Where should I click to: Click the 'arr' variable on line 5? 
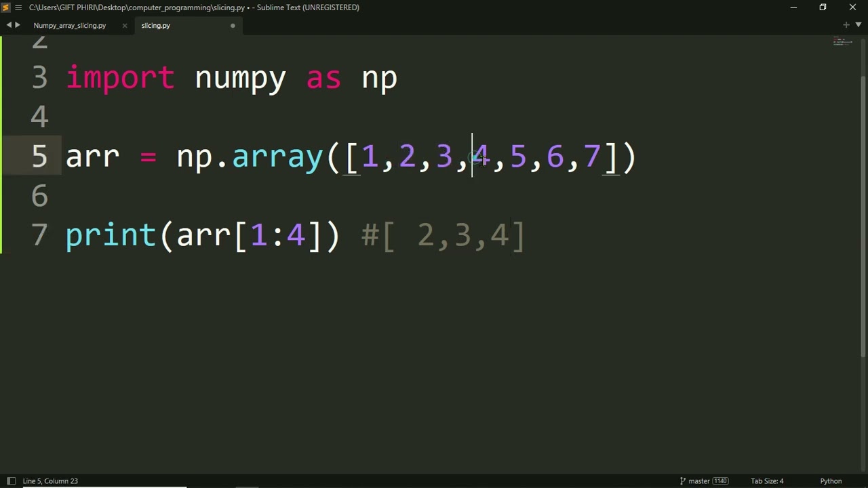click(92, 159)
